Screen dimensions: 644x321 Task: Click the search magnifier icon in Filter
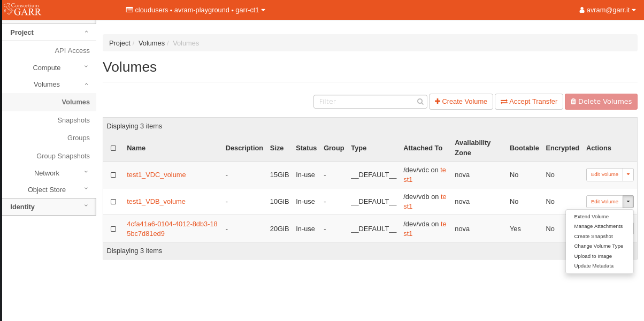tap(420, 102)
